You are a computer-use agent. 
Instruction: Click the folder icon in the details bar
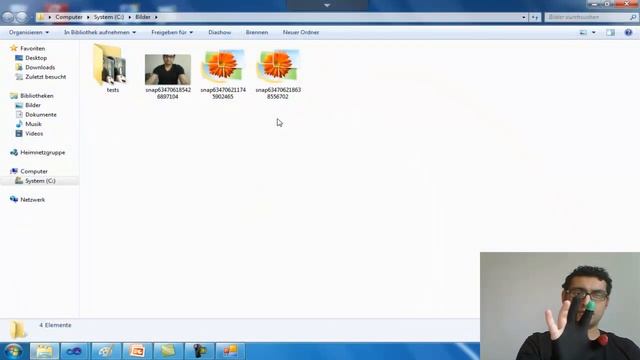point(18,330)
